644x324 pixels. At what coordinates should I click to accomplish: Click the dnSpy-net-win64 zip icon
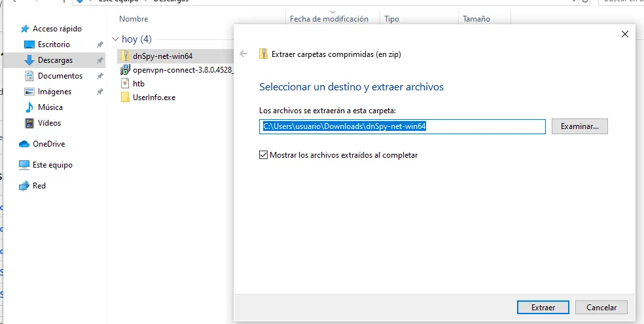pyautogui.click(x=125, y=56)
